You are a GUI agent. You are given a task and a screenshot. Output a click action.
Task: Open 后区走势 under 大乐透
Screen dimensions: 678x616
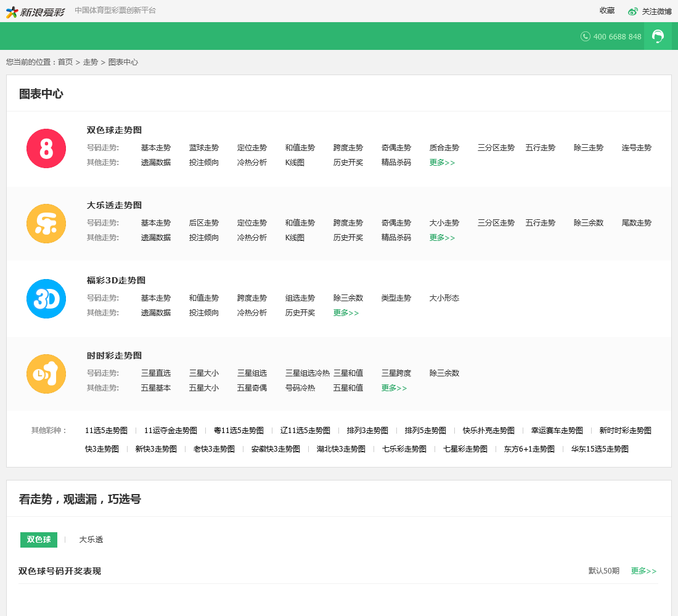pyautogui.click(x=203, y=223)
